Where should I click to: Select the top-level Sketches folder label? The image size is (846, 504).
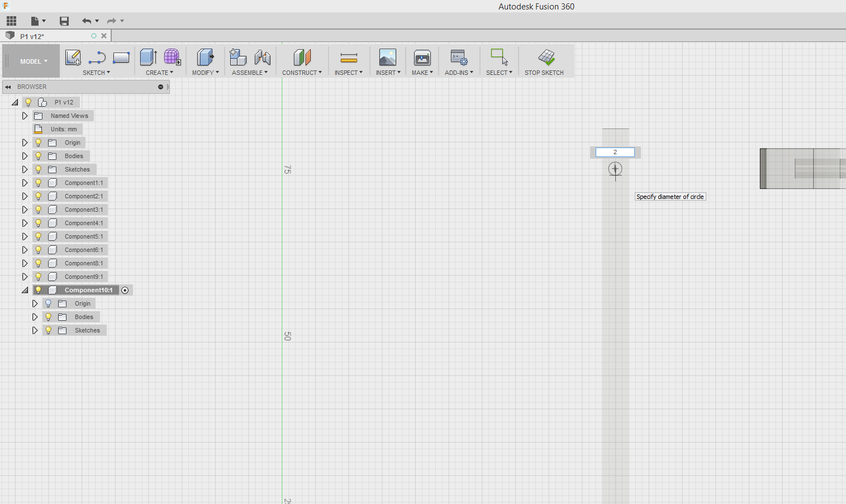tap(77, 169)
